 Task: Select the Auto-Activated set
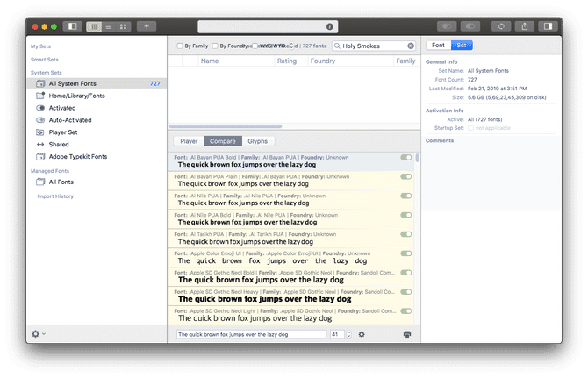[97, 120]
